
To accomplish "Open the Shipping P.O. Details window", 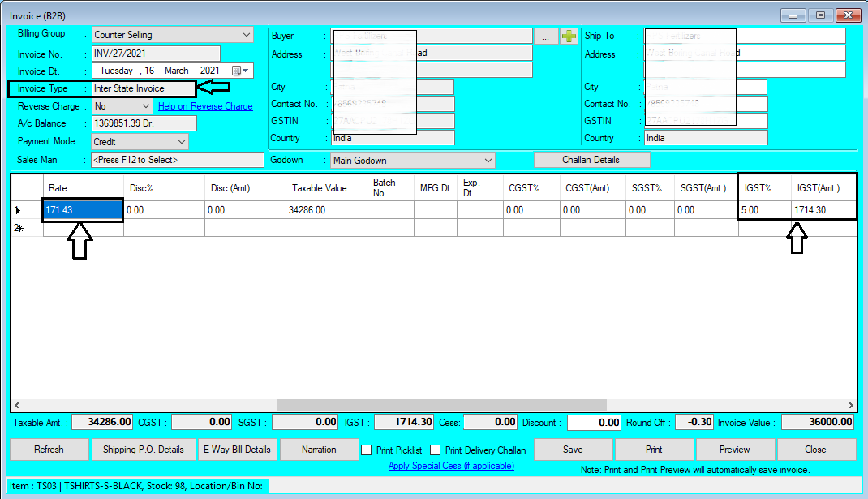I will click(x=144, y=449).
